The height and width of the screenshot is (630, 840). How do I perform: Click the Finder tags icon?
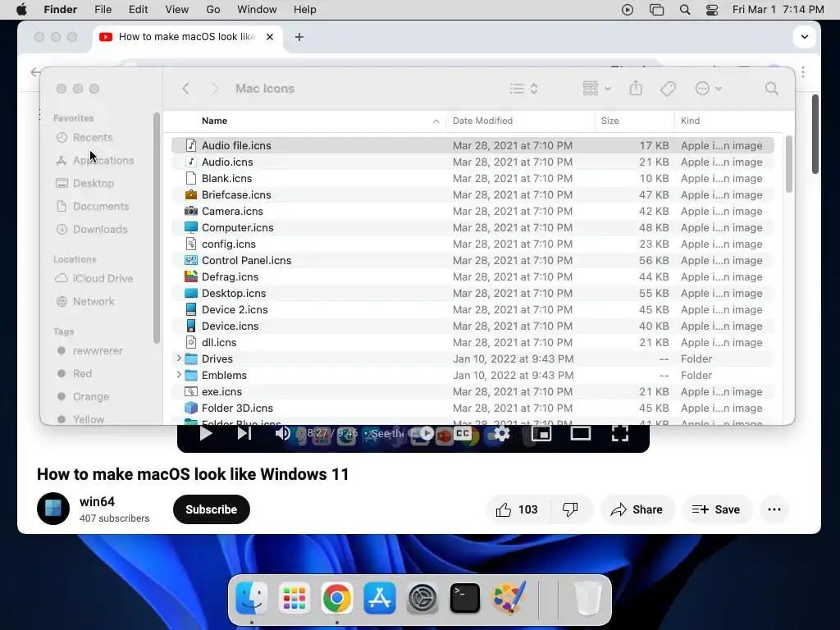click(668, 89)
